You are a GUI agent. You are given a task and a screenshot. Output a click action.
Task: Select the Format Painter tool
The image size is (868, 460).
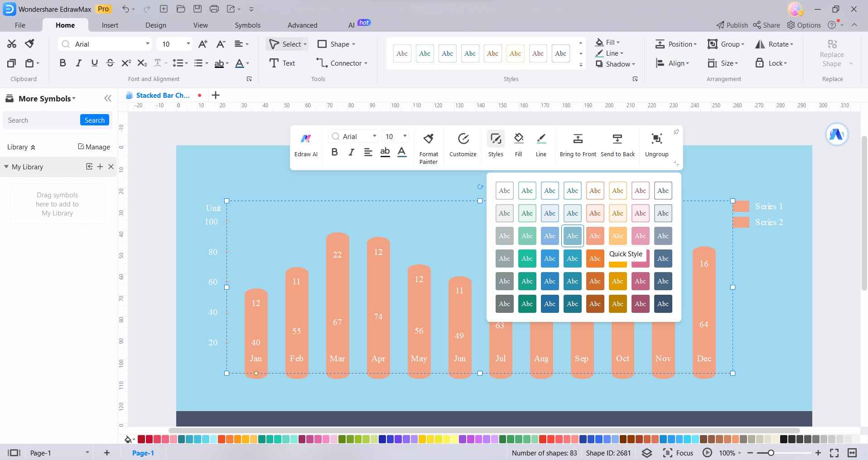pos(429,144)
